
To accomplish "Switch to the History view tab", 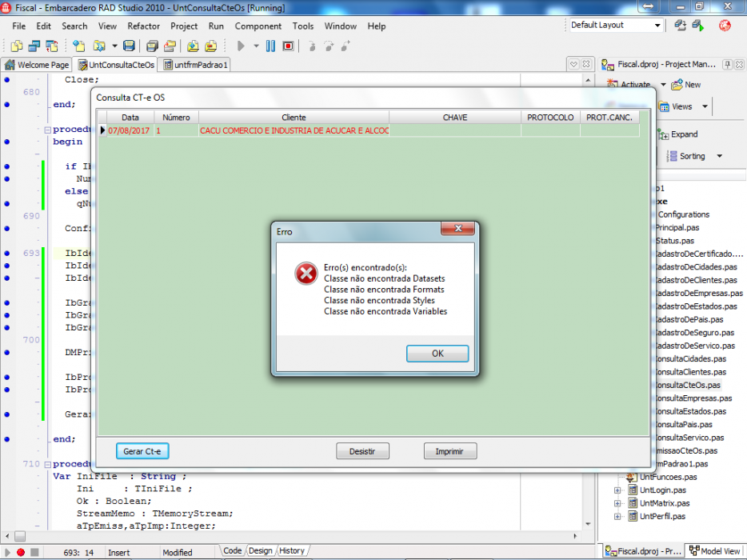I will (x=292, y=550).
